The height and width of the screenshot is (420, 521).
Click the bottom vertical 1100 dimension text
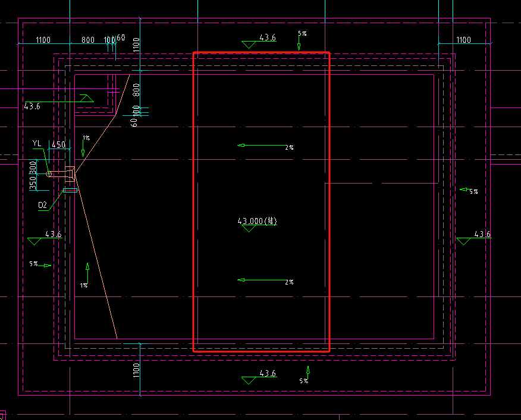[x=136, y=370]
